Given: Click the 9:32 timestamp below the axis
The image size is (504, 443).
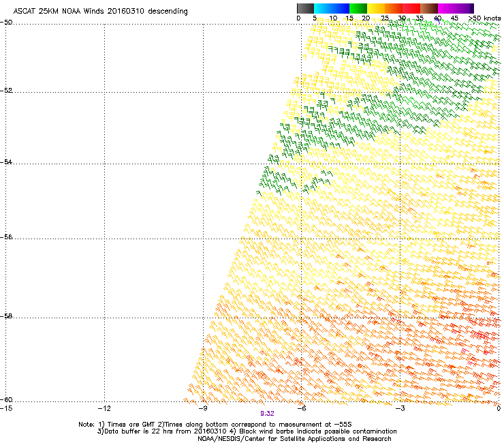Looking at the screenshot, I should tap(267, 414).
